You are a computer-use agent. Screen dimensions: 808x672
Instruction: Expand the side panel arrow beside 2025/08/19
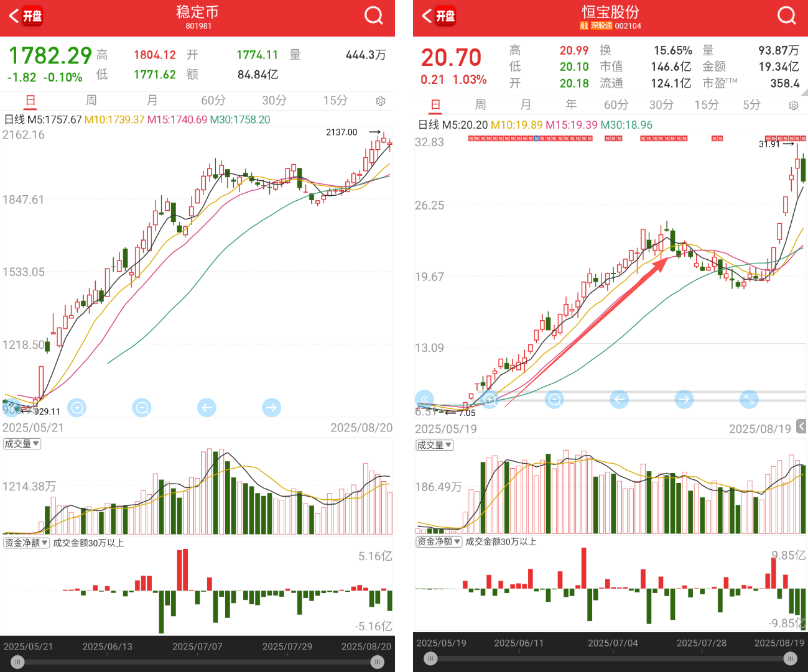[x=801, y=426]
